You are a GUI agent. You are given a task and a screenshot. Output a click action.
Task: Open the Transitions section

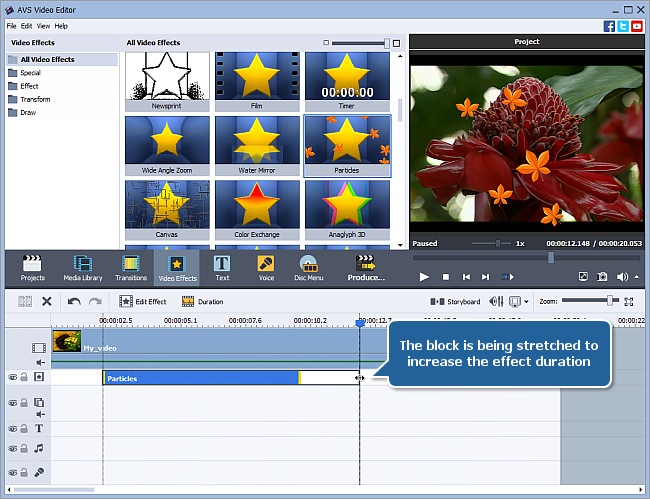[x=131, y=268]
